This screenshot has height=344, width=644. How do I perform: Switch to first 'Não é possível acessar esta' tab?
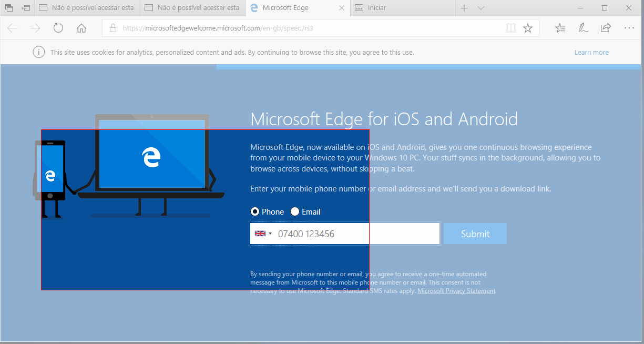[x=87, y=8]
